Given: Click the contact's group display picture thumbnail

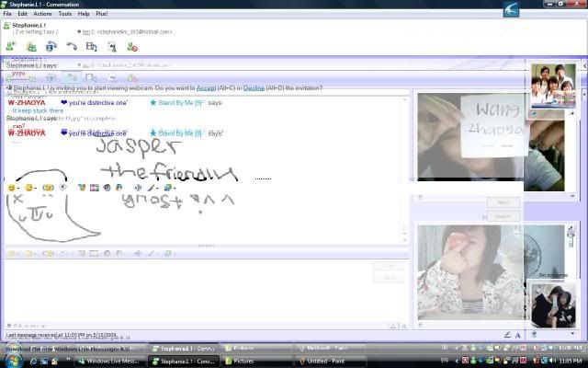Looking at the screenshot, I should point(553,86).
